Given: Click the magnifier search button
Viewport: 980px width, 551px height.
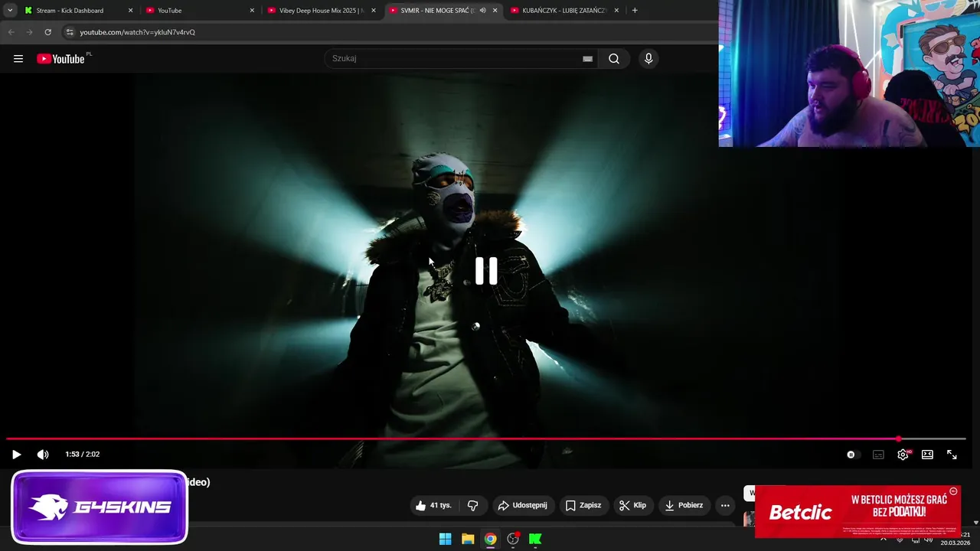Looking at the screenshot, I should 614,59.
